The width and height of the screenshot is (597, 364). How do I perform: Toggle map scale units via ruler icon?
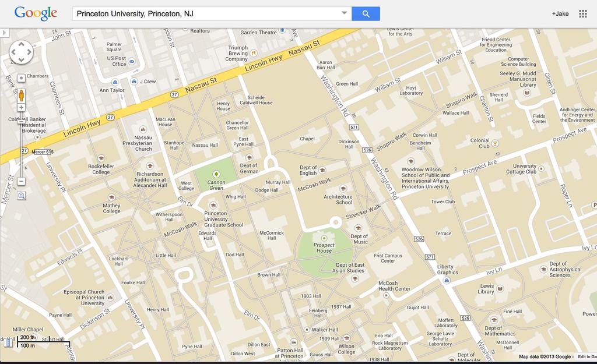[8, 342]
